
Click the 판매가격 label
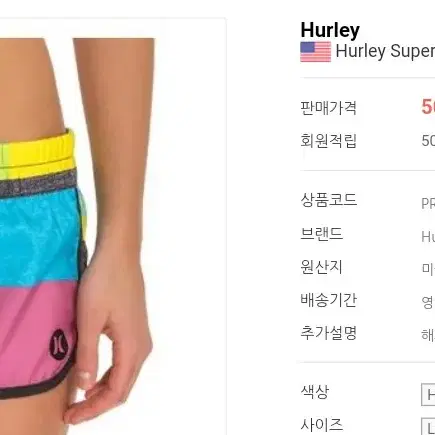329,108
